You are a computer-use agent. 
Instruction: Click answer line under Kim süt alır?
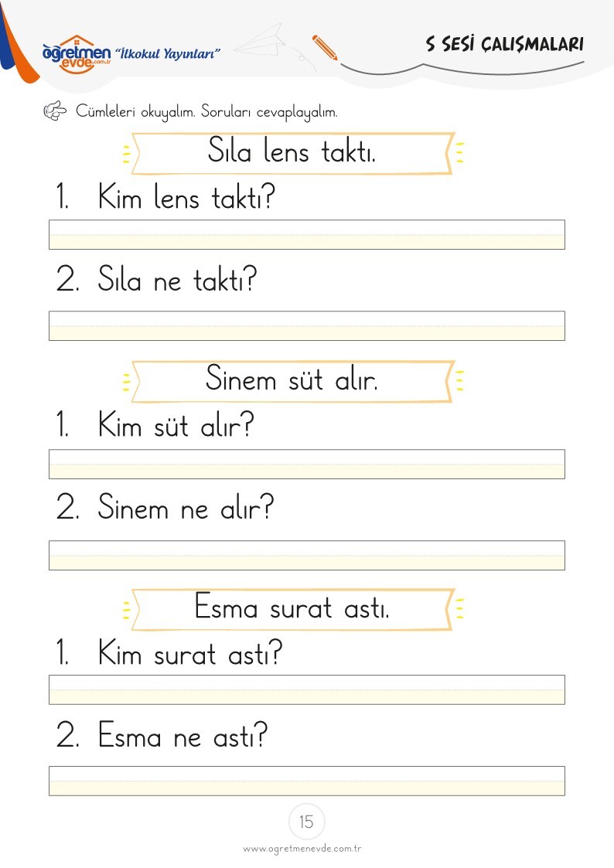[x=307, y=464]
